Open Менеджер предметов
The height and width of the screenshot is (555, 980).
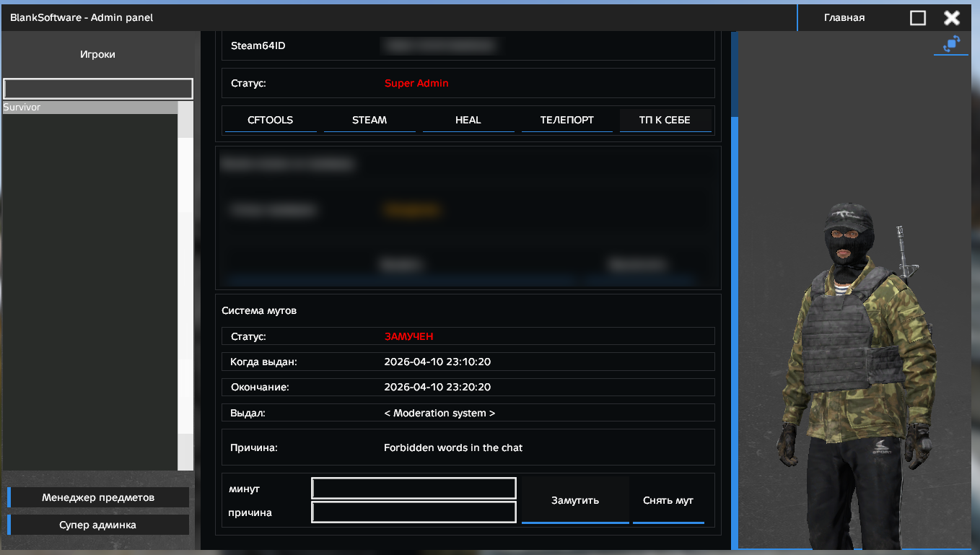[98, 497]
